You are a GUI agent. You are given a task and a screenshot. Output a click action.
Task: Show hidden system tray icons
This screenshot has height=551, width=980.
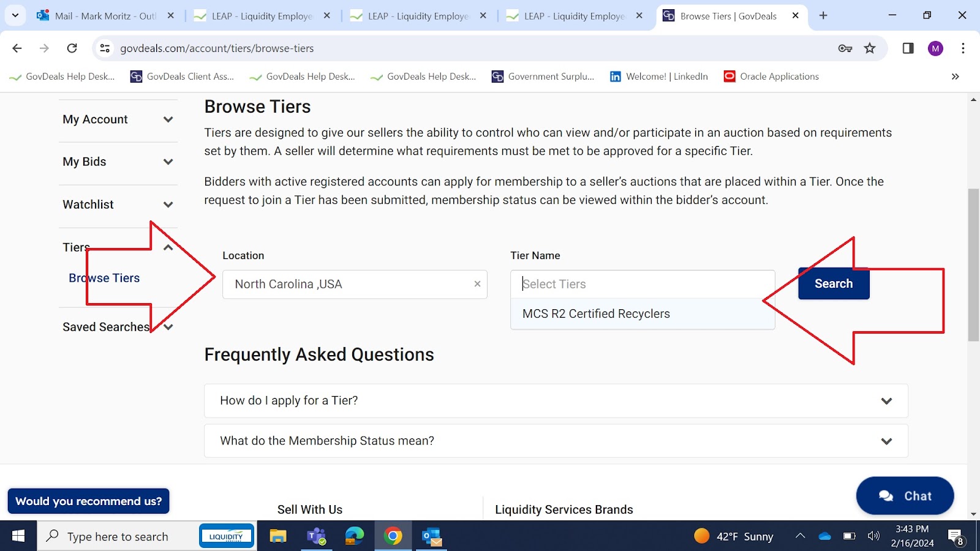pos(800,536)
